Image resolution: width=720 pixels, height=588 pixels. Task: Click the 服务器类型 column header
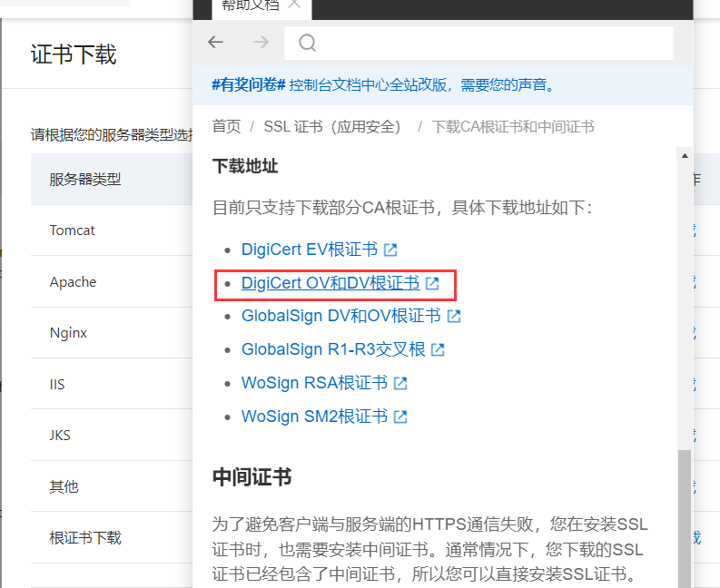pos(85,179)
